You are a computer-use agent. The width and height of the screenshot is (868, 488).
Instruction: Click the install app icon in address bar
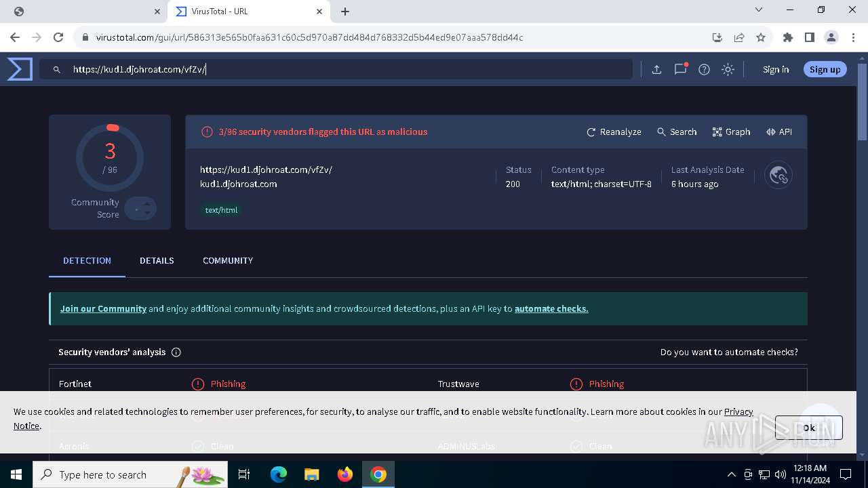(x=717, y=37)
